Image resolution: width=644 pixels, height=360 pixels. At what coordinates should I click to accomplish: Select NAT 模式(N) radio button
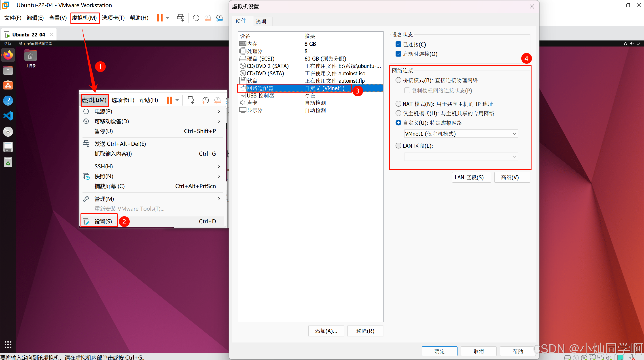[x=398, y=104]
